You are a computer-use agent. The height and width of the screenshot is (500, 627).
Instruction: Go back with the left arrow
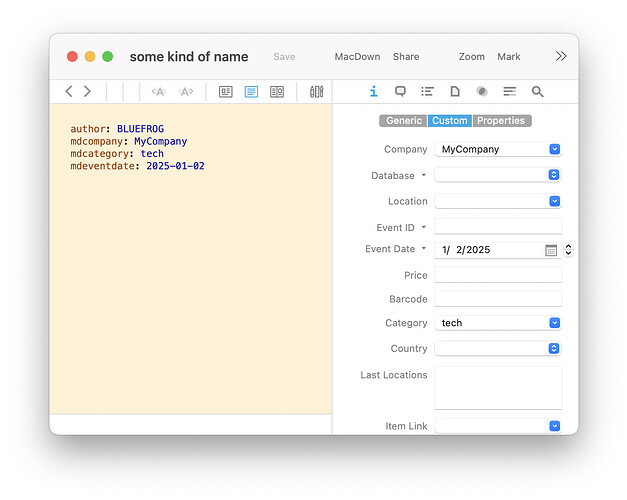pos(69,92)
